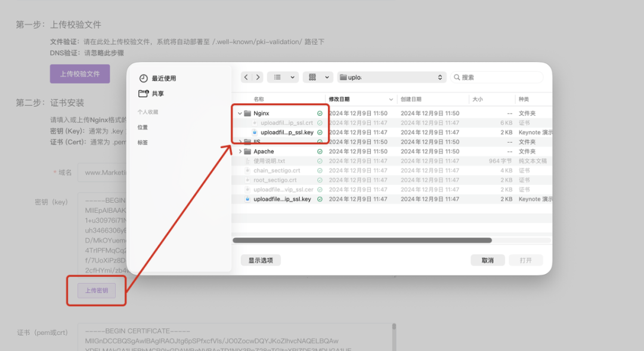Sort by 种类 column header
Screen dimensions: 644x351
tap(524, 99)
